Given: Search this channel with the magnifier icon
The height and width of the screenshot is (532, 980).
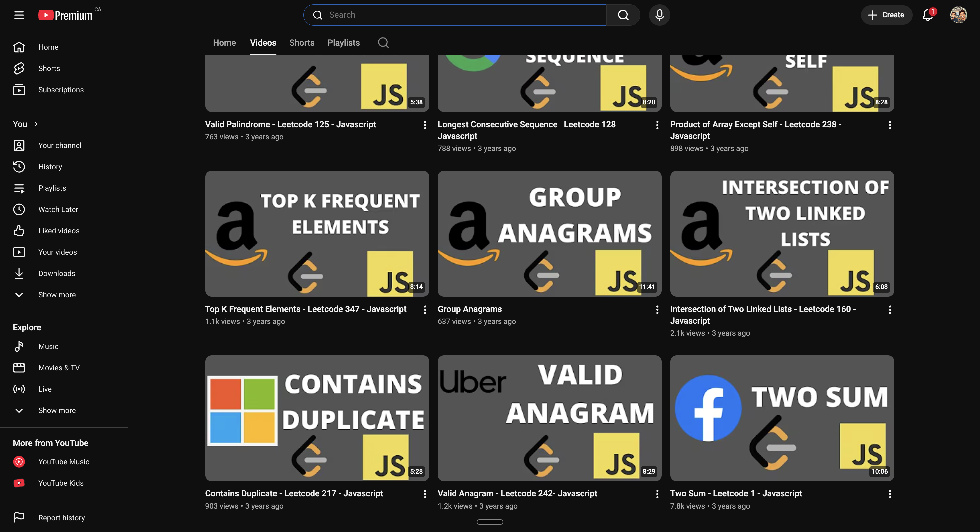Looking at the screenshot, I should click(383, 43).
